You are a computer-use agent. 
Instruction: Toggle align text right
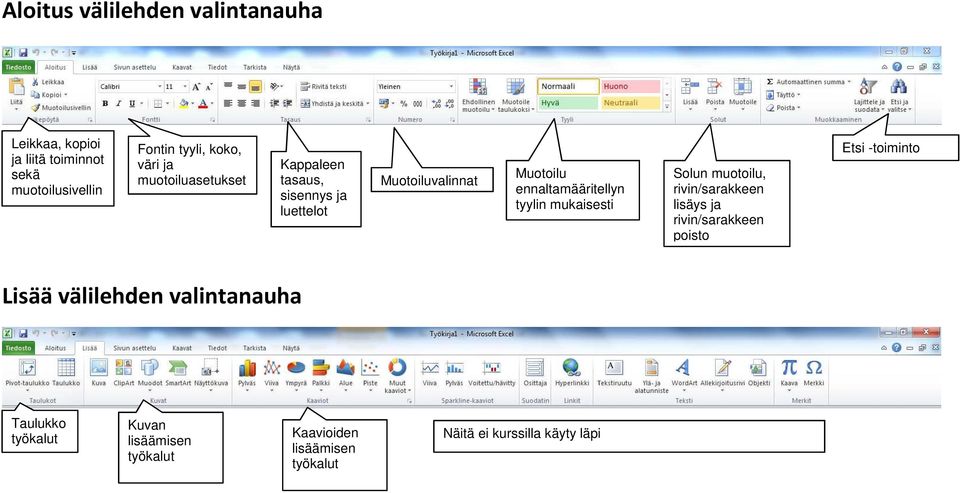click(255, 103)
